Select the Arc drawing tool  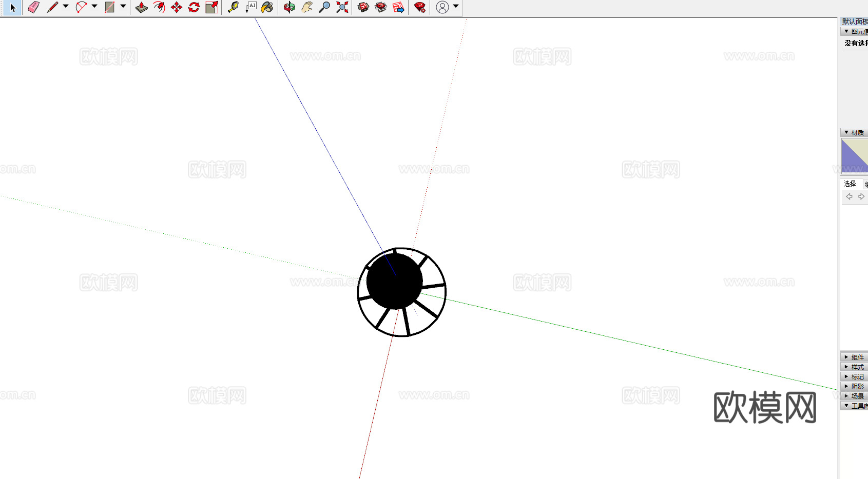(81, 7)
